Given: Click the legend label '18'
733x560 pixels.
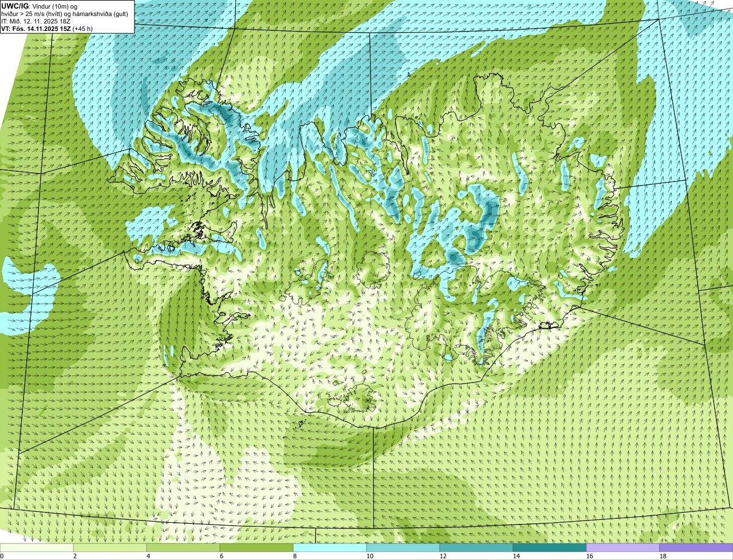Looking at the screenshot, I should coord(663,556).
